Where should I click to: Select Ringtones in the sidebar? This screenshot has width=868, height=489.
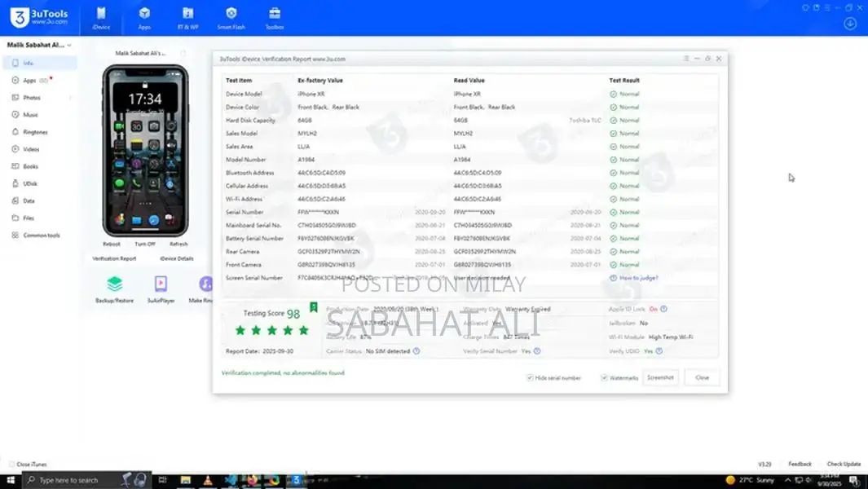tap(35, 132)
